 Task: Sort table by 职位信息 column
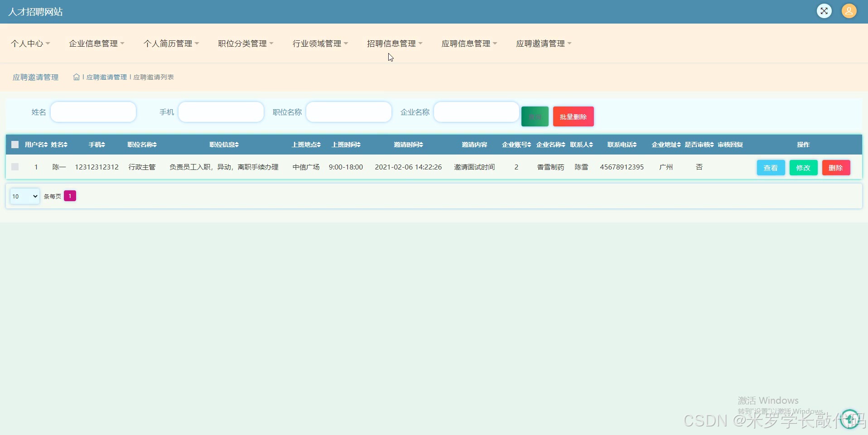point(224,145)
